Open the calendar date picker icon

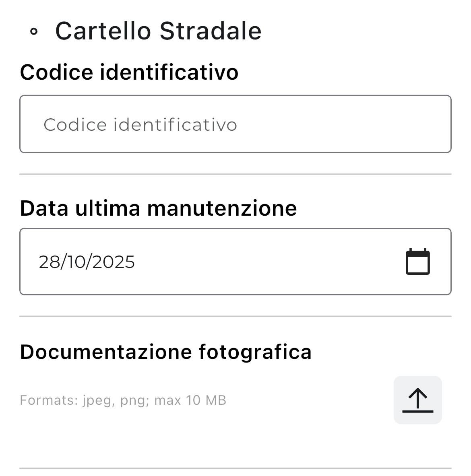pos(417,262)
